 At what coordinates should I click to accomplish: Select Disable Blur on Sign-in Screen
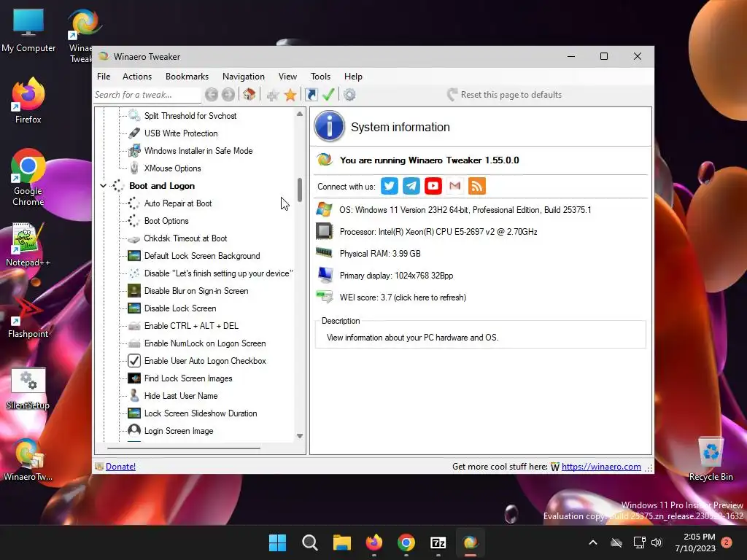pos(196,291)
